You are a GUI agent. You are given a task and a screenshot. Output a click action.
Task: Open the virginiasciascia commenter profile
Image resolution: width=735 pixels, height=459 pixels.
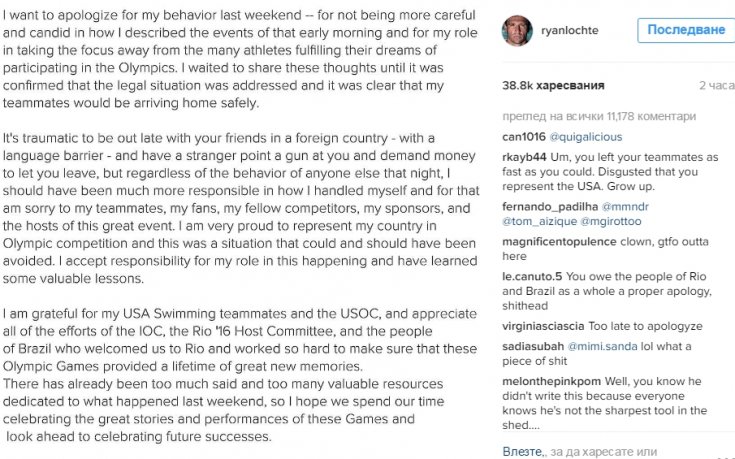[x=543, y=326]
